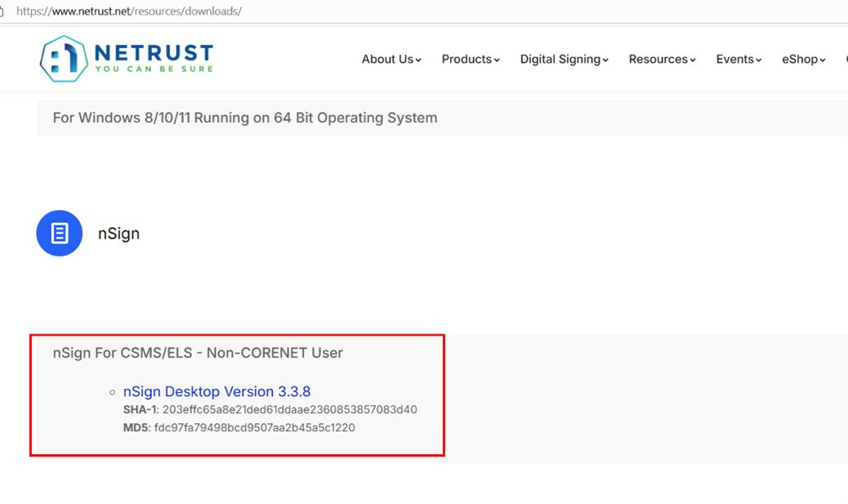Screen dimensions: 848x504
Task: Open the Events dropdown
Action: tap(739, 59)
